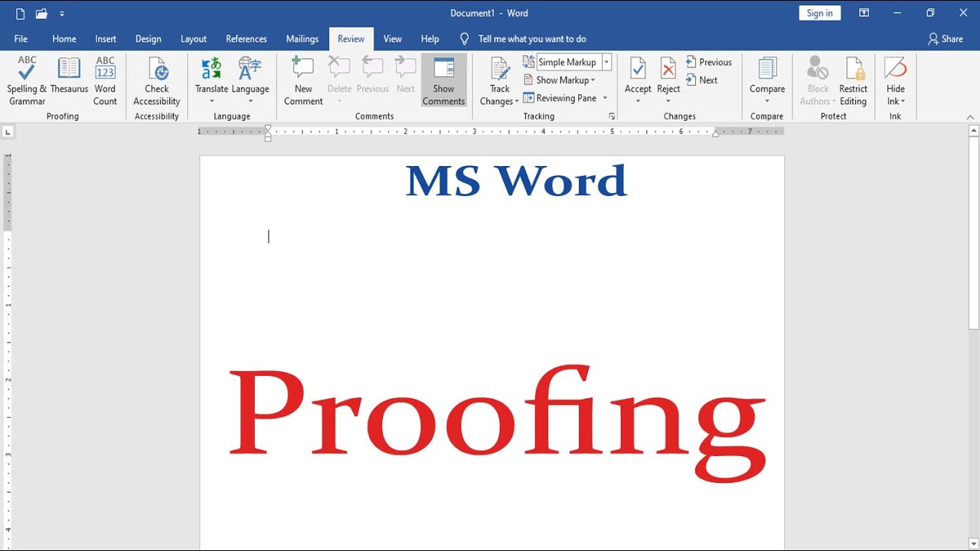
Task: Switch to the Mailings tab
Action: tap(302, 39)
